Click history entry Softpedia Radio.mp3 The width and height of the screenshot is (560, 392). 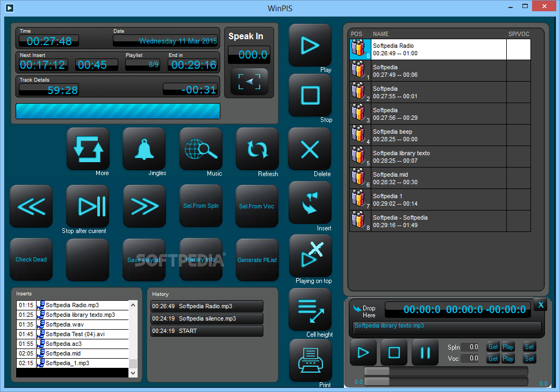click(207, 306)
